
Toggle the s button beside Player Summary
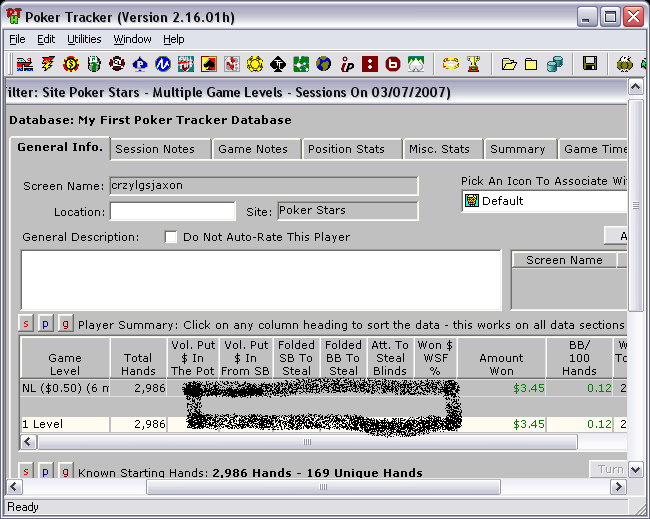(26, 324)
